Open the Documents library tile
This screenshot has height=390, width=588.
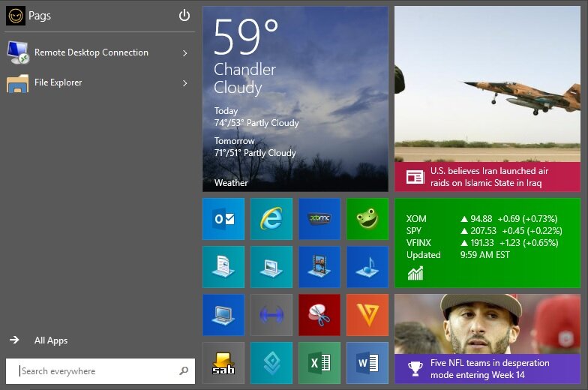(x=223, y=267)
